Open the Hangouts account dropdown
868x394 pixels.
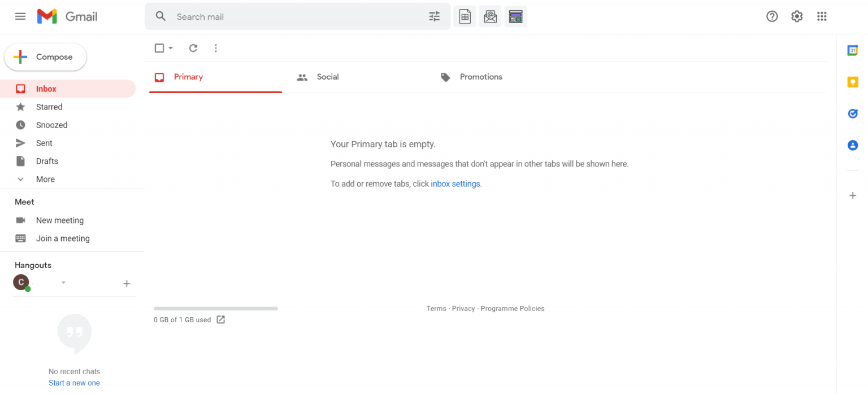(63, 282)
